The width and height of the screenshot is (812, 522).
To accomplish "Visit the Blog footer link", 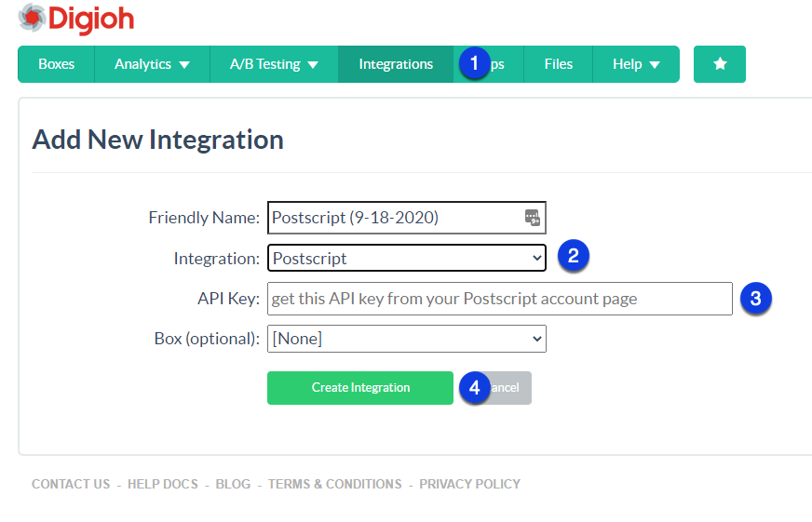I will 233,484.
